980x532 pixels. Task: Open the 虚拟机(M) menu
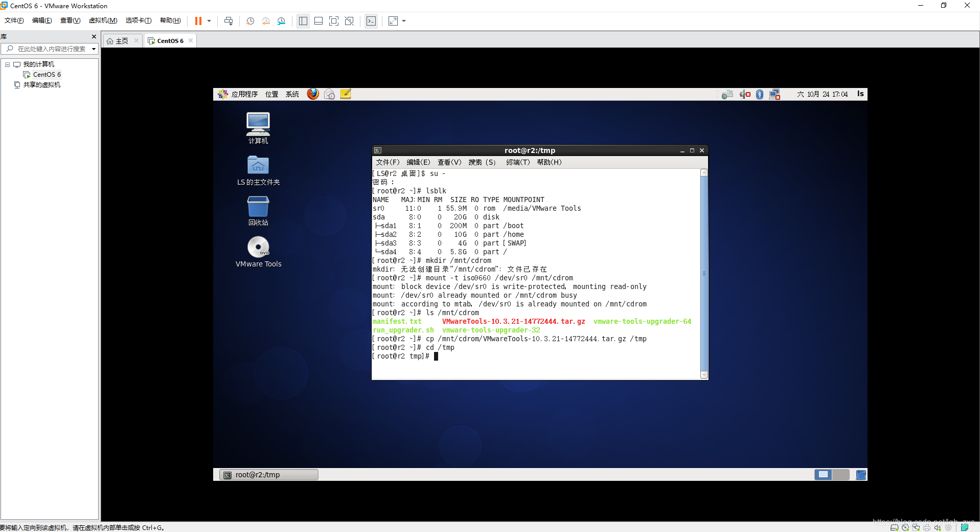coord(103,20)
